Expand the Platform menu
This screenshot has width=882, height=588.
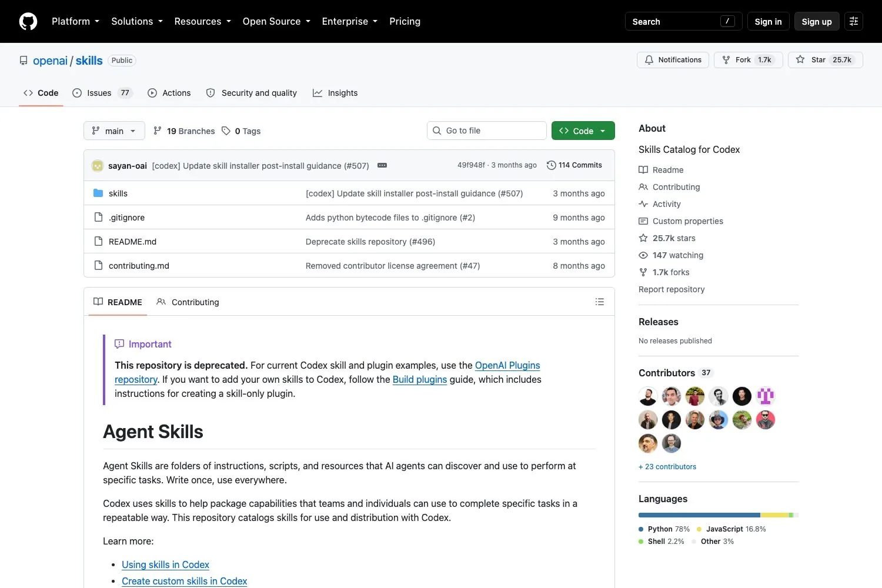coord(75,21)
